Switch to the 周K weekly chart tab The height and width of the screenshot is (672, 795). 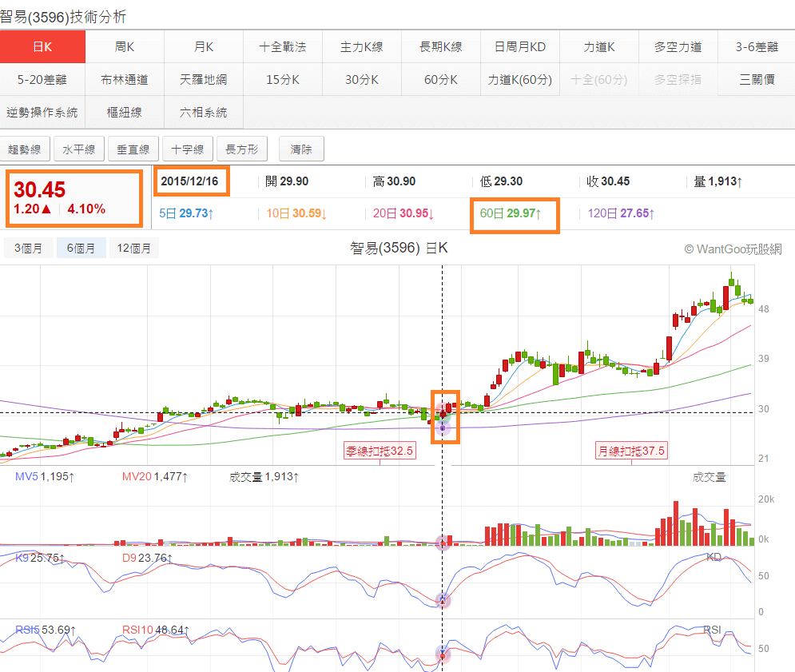124,46
